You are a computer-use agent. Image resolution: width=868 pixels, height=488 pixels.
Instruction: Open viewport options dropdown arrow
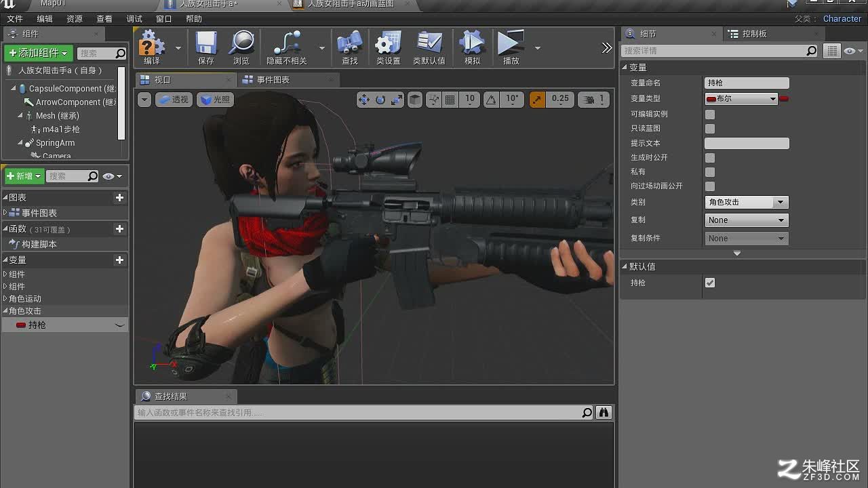pos(144,100)
